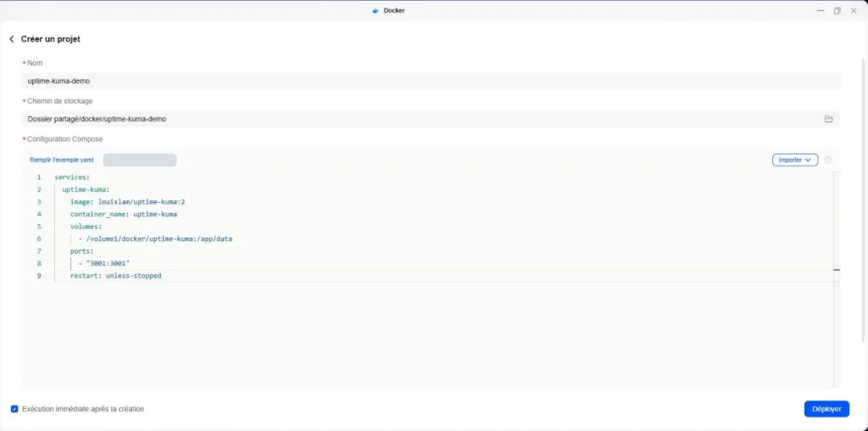Click the Configuration Compose label
This screenshot has width=868, height=431.
pyautogui.click(x=64, y=139)
